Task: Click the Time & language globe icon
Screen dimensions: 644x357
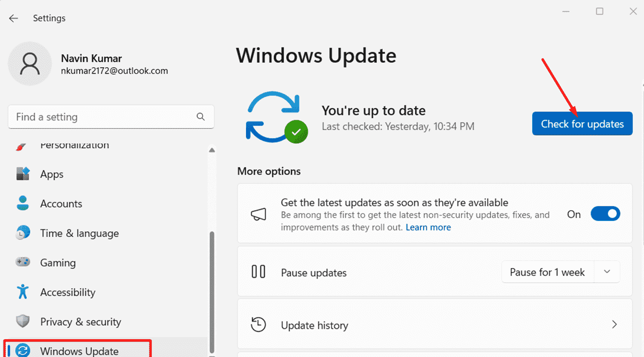Action: (x=23, y=233)
